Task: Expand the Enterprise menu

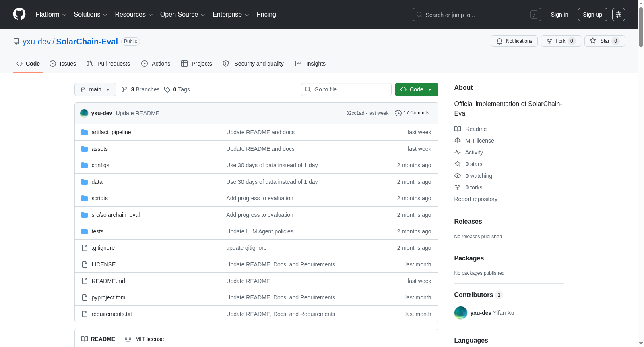Action: 231,15
